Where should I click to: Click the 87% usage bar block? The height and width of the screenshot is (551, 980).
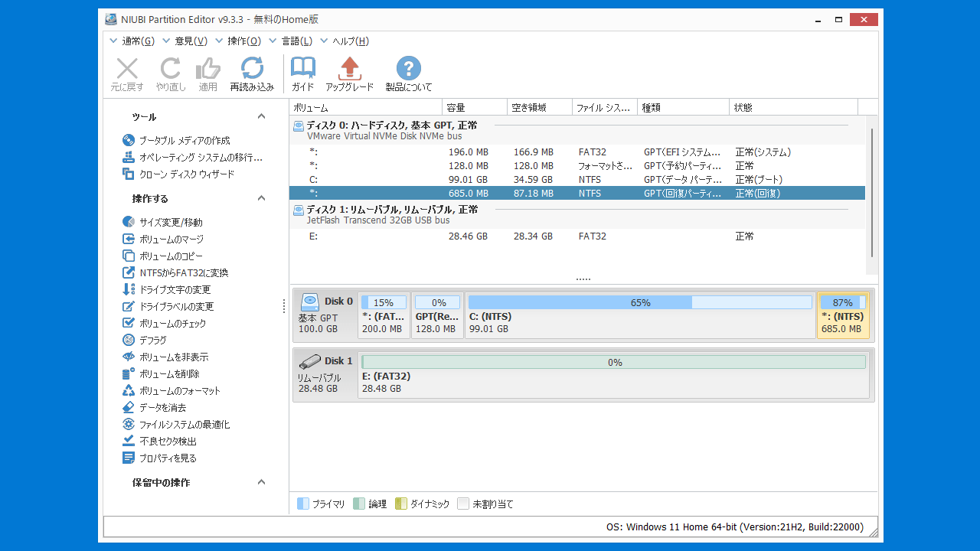(843, 302)
